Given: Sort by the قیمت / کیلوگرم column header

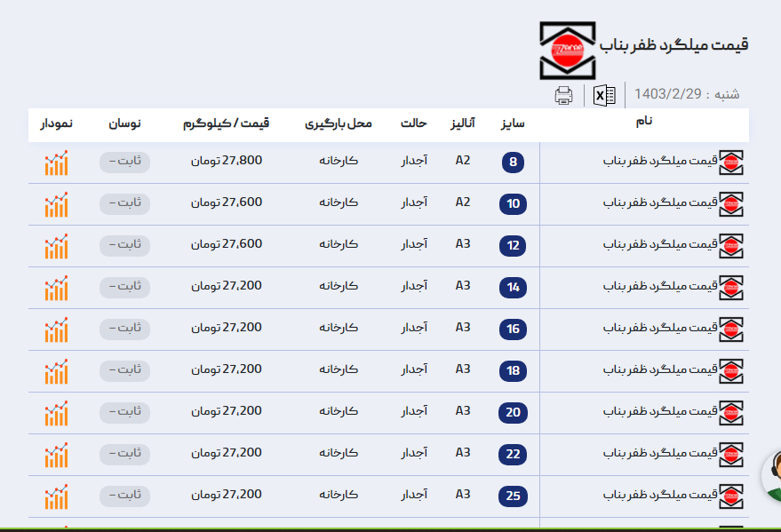Looking at the screenshot, I should point(226,123).
